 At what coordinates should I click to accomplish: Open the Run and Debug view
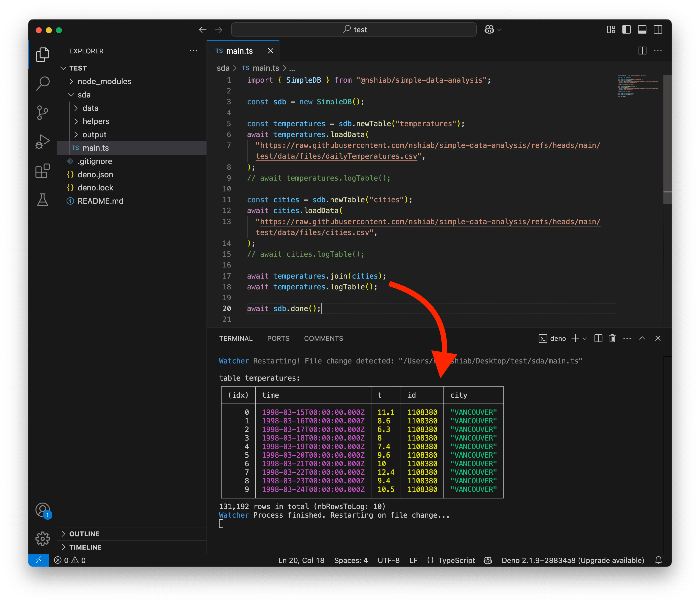(x=43, y=142)
